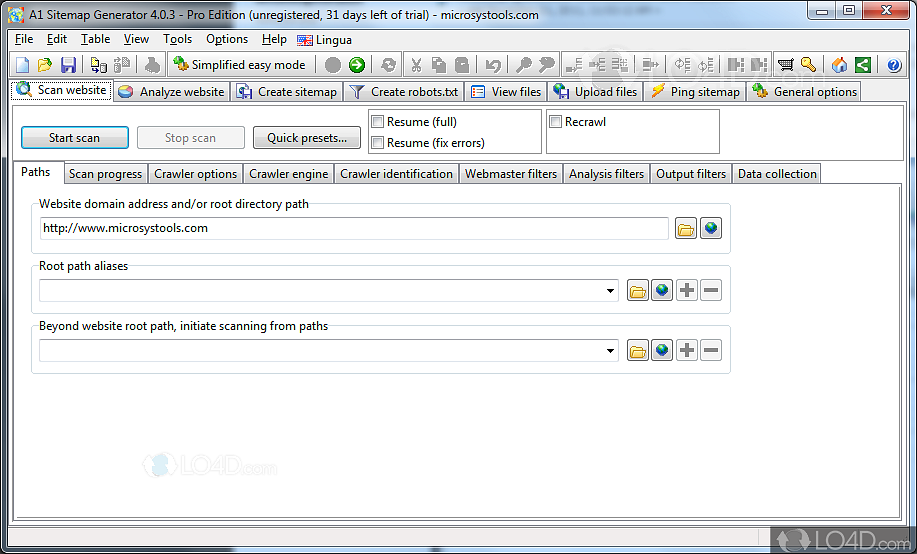Image resolution: width=917 pixels, height=554 pixels.
Task: Switch to the General options tab
Action: 804,92
